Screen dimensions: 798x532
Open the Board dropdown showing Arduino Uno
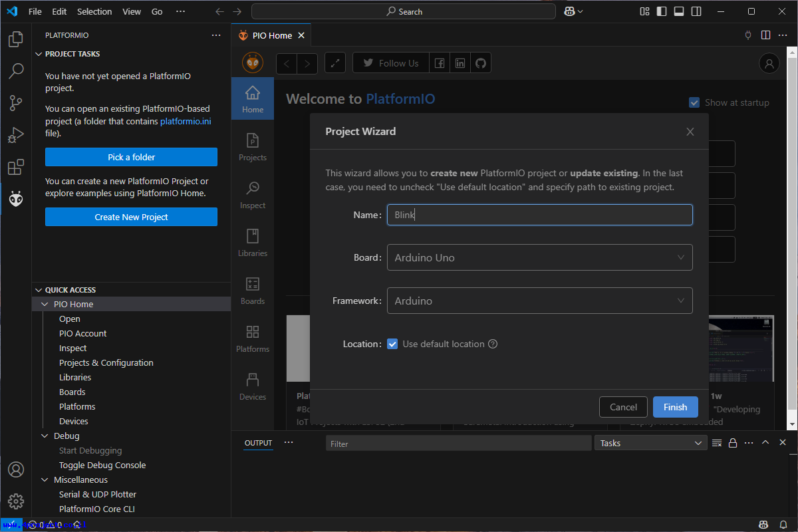point(540,257)
